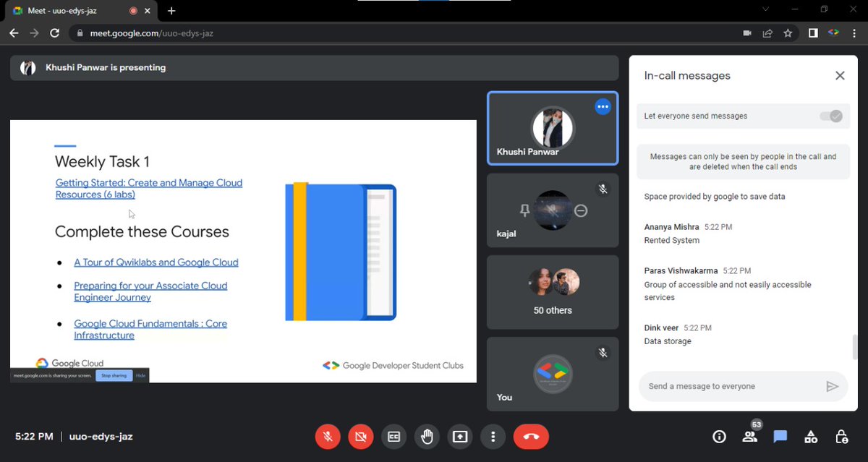Unpin kajal's tile with pin icon
This screenshot has height=462, width=868.
coord(525,210)
